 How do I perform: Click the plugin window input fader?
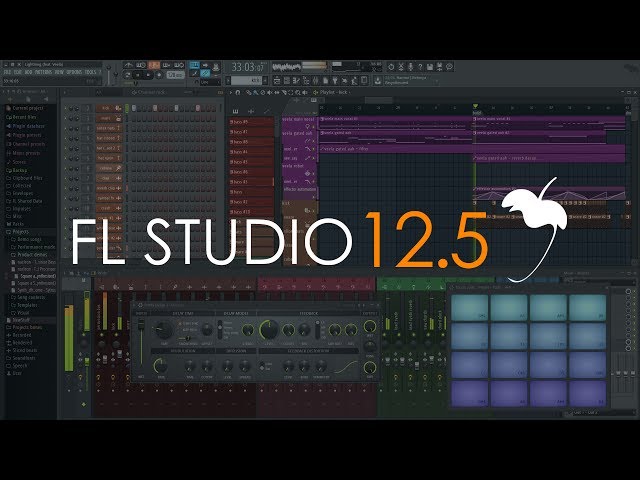tap(141, 325)
